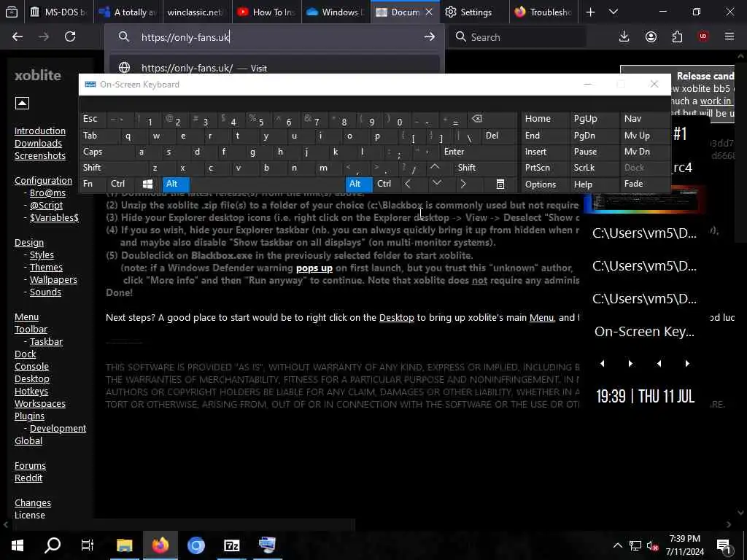
Task: Collapse sidebar with the up-arrow icon
Action: tap(22, 103)
